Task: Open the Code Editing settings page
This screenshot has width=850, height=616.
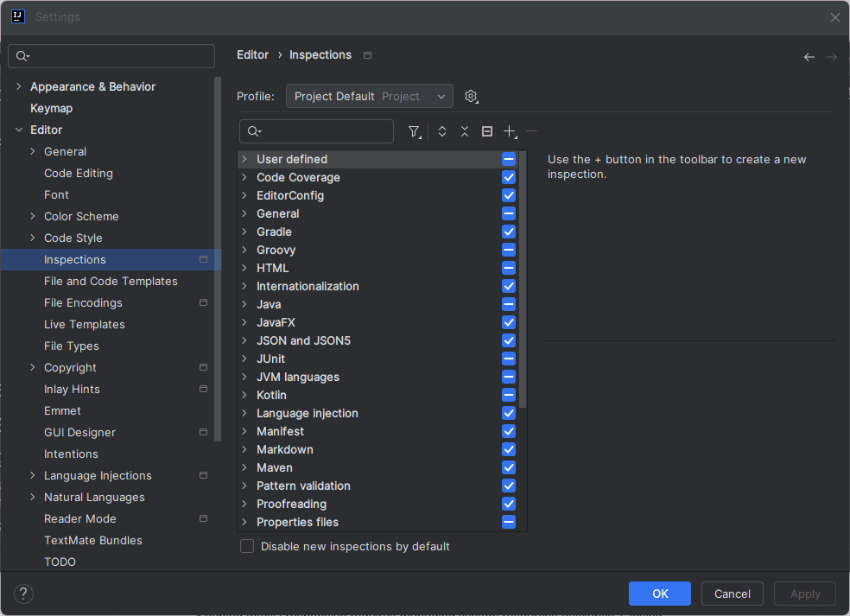Action: pyautogui.click(x=79, y=173)
